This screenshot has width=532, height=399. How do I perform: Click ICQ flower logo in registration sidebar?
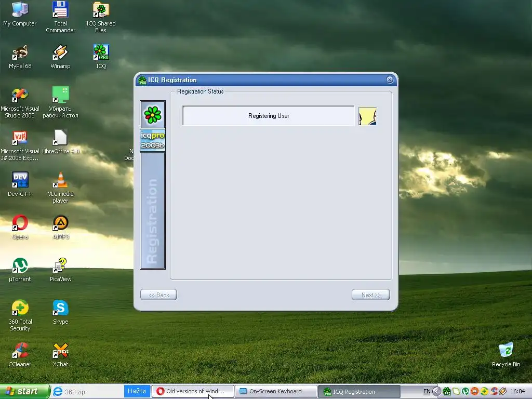tap(153, 114)
